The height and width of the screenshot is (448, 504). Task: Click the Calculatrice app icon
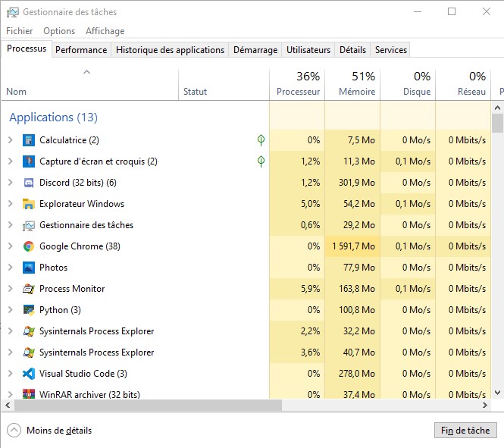(x=29, y=140)
